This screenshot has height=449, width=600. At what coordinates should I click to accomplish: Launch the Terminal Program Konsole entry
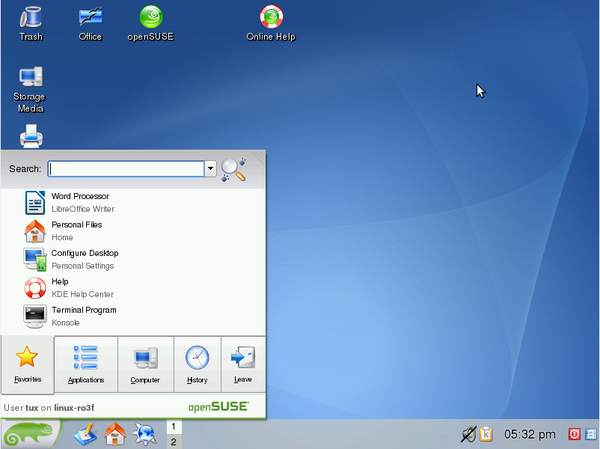tap(133, 316)
